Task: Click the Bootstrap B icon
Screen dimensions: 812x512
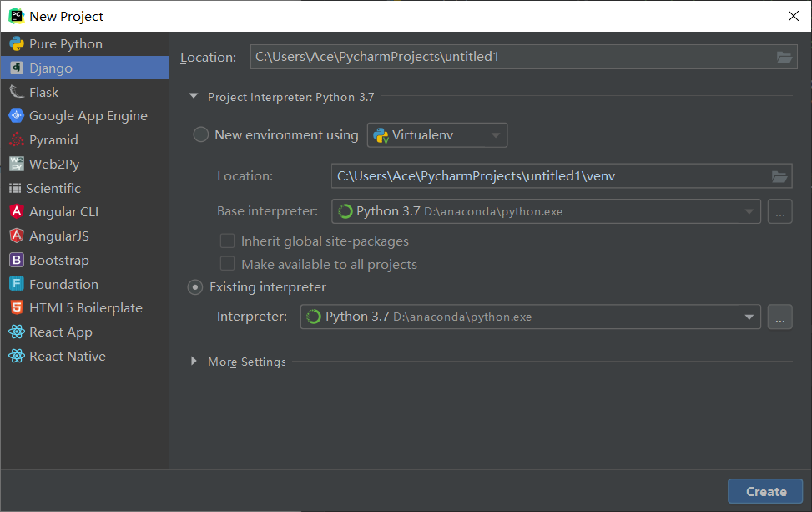Action: (17, 260)
